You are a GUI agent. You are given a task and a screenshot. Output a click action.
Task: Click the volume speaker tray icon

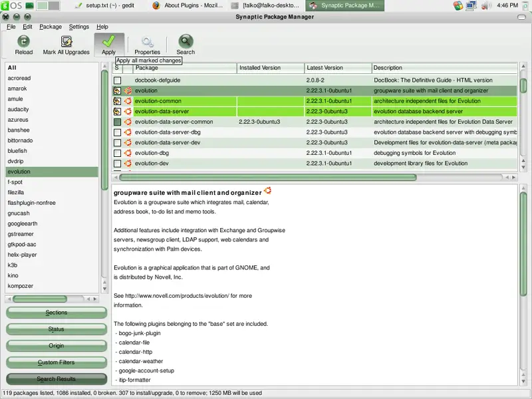coord(486,5)
